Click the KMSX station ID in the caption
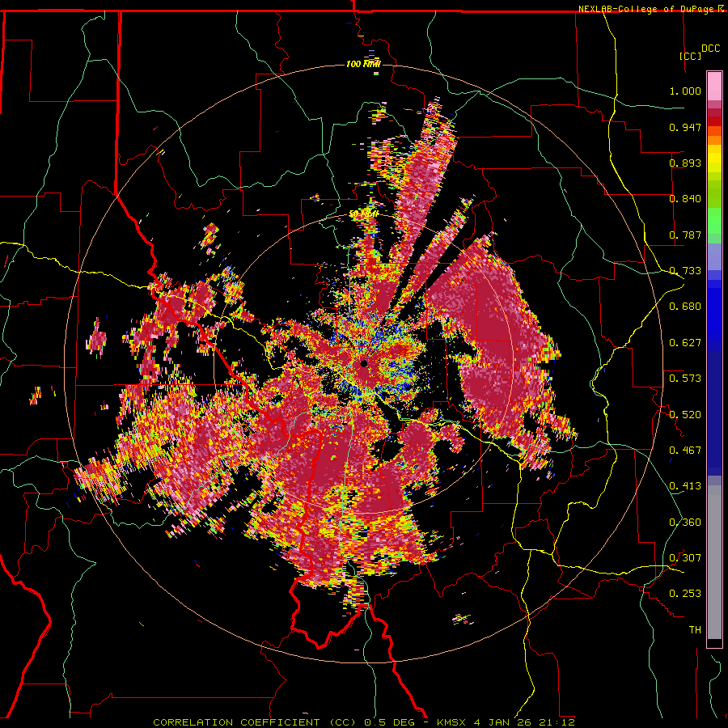 (451, 722)
